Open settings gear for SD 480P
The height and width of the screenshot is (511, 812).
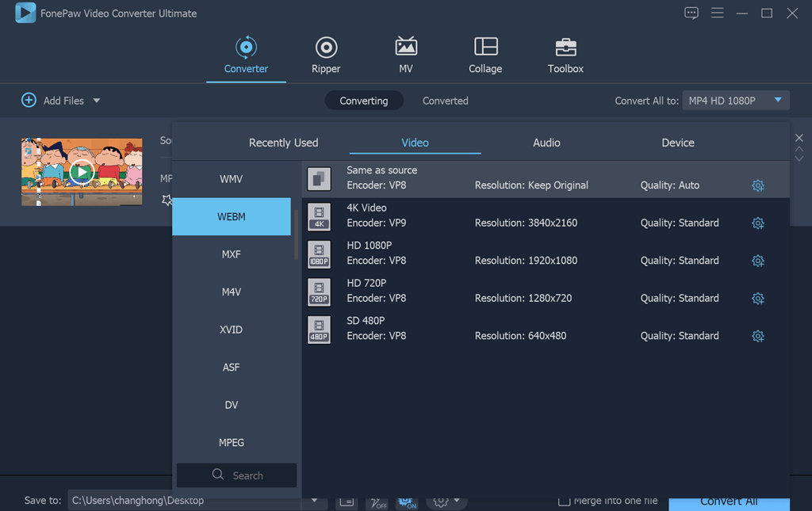[757, 336]
